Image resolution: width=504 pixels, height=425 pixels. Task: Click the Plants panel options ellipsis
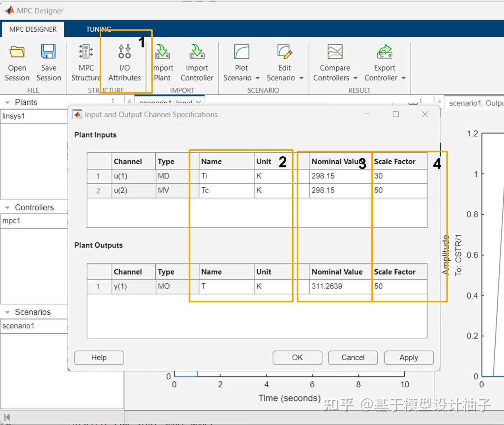pyautogui.click(x=114, y=101)
